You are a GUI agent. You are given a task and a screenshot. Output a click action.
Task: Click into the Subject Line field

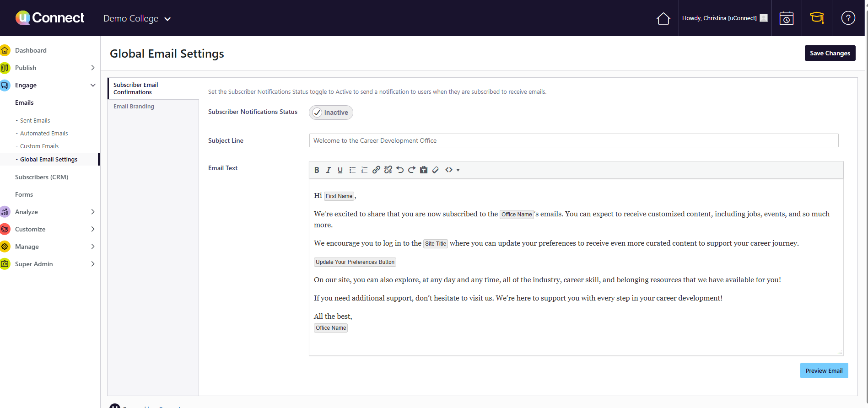coord(573,140)
